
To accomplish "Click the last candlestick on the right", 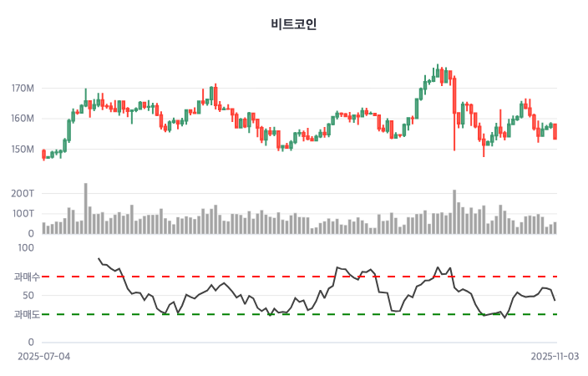I will (555, 131).
